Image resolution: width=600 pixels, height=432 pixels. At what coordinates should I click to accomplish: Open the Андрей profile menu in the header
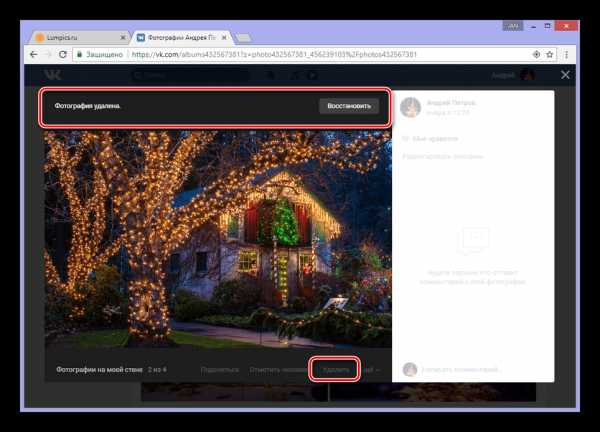pyautogui.click(x=514, y=75)
